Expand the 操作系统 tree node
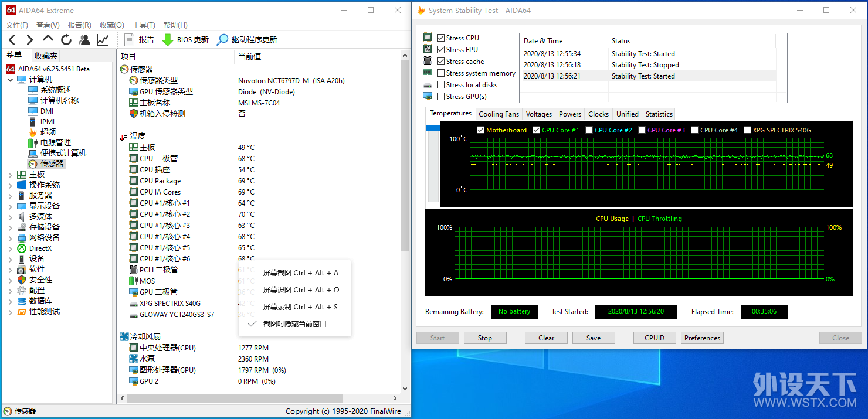Screen dimensions: 868x419 pyautogui.click(x=10, y=185)
